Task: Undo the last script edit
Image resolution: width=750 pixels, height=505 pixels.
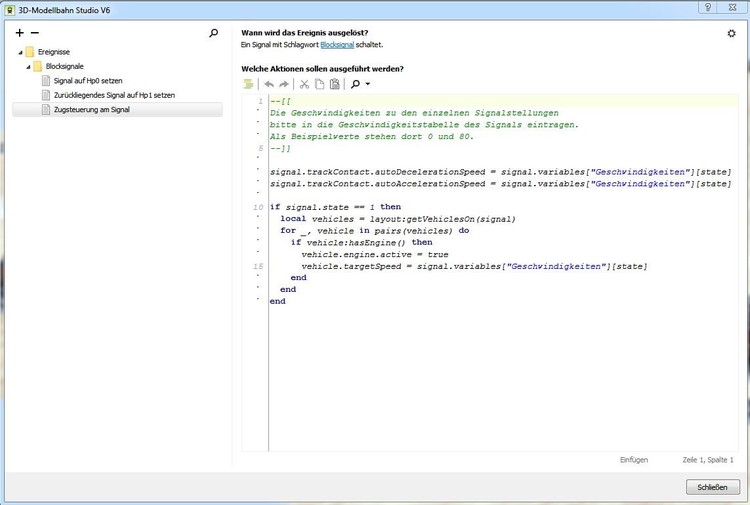Action: click(x=268, y=85)
